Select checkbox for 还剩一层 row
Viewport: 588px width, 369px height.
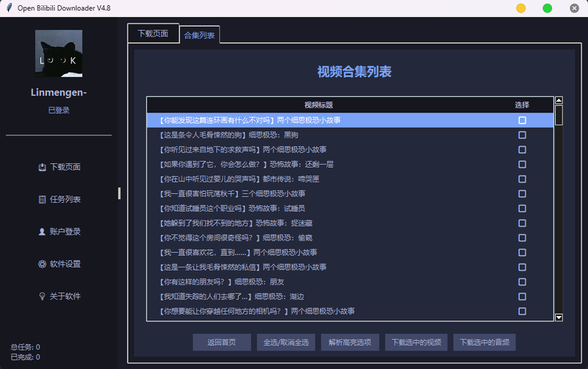point(522,164)
